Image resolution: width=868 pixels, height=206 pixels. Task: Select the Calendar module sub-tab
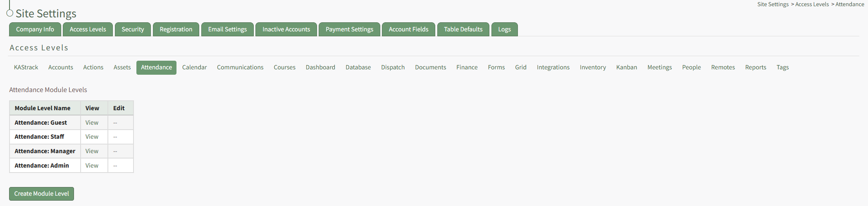click(194, 67)
